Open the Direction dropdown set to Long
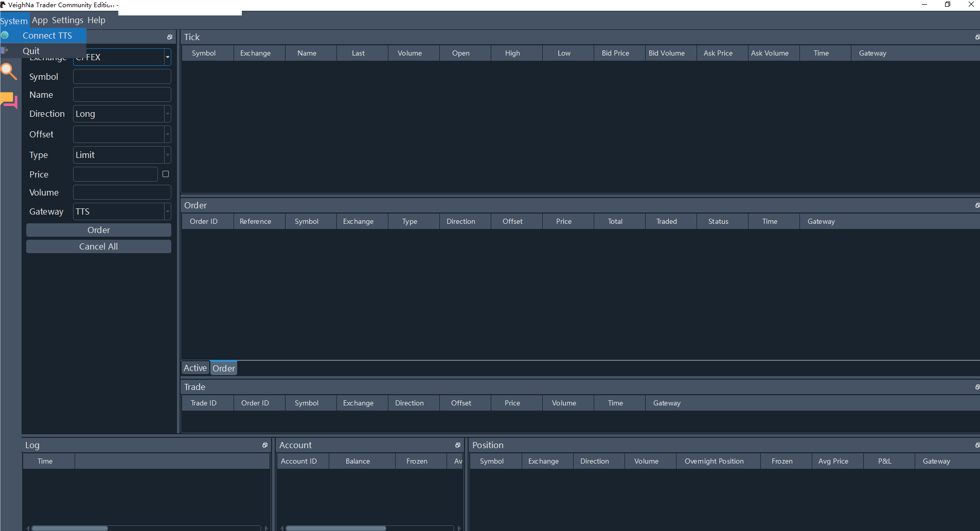The image size is (980, 531). (x=168, y=114)
